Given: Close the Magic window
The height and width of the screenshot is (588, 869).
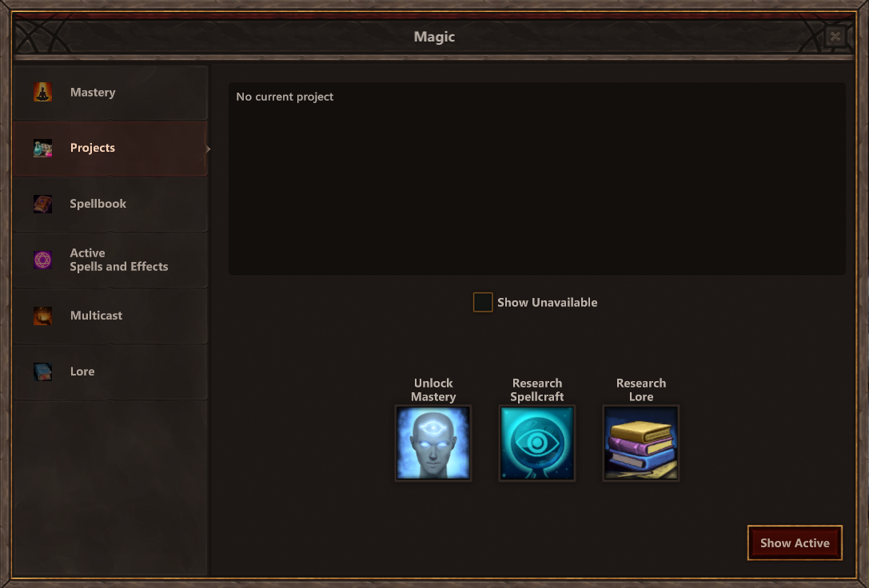Looking at the screenshot, I should (x=835, y=37).
